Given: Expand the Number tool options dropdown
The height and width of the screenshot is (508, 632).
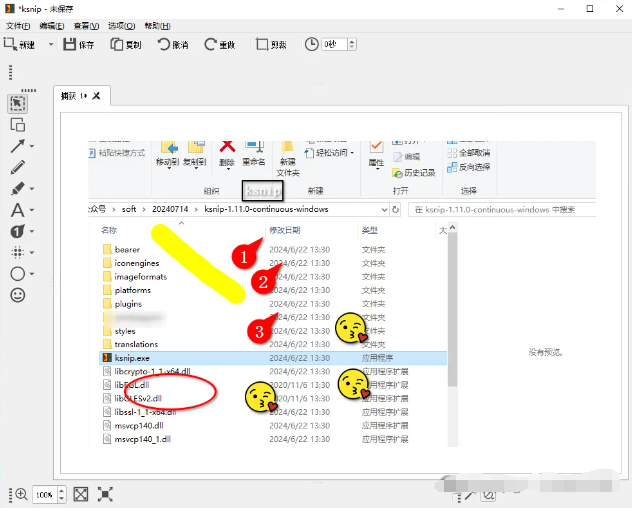Looking at the screenshot, I should point(32,231).
